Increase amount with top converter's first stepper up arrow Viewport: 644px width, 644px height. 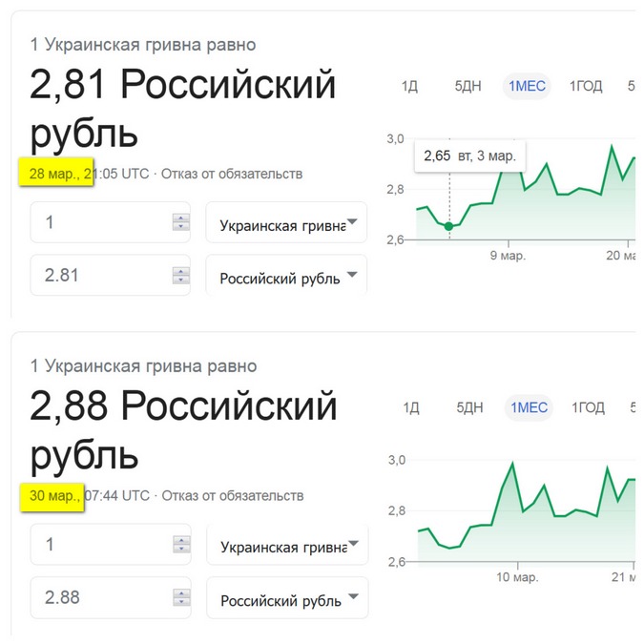180,218
